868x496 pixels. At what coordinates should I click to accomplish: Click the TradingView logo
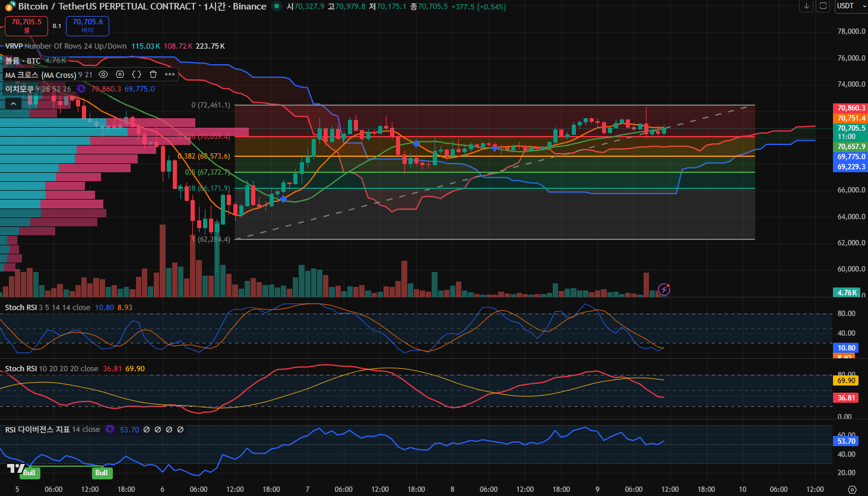point(15,468)
